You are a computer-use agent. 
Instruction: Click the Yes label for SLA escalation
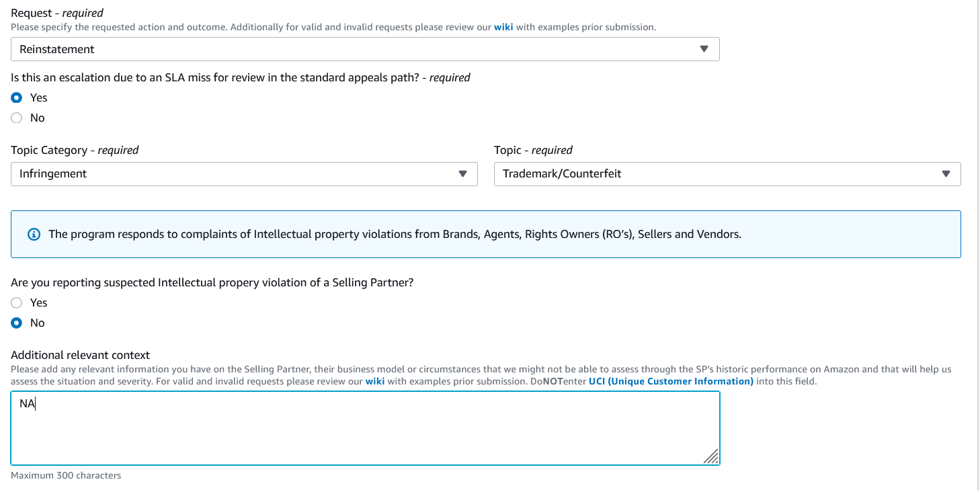(39, 97)
